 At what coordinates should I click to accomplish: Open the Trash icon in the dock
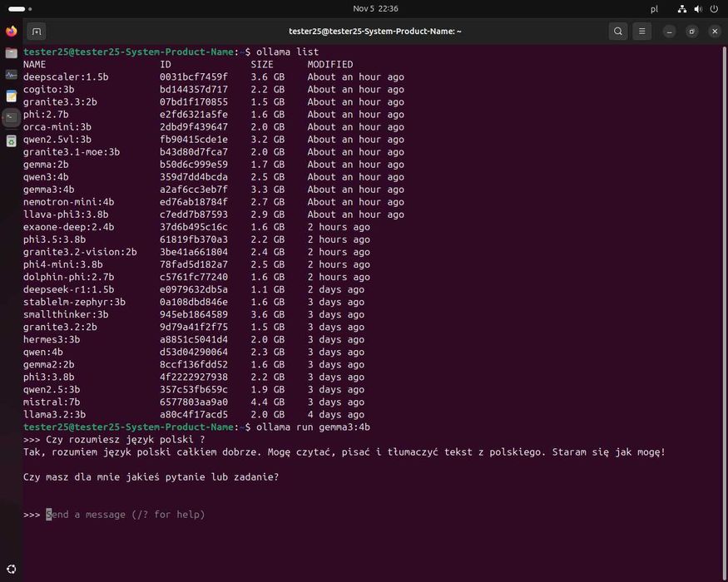(11, 141)
